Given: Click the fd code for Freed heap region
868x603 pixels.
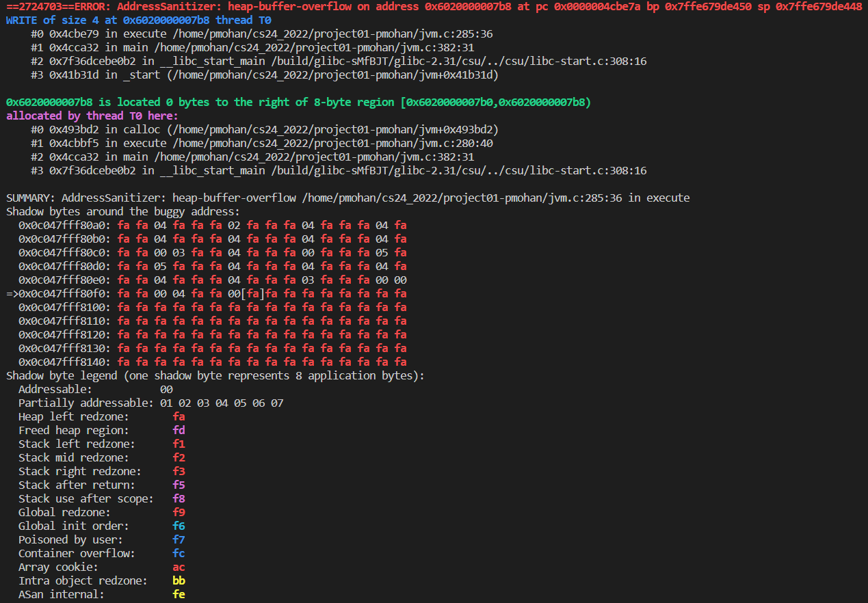Looking at the screenshot, I should coord(179,431).
